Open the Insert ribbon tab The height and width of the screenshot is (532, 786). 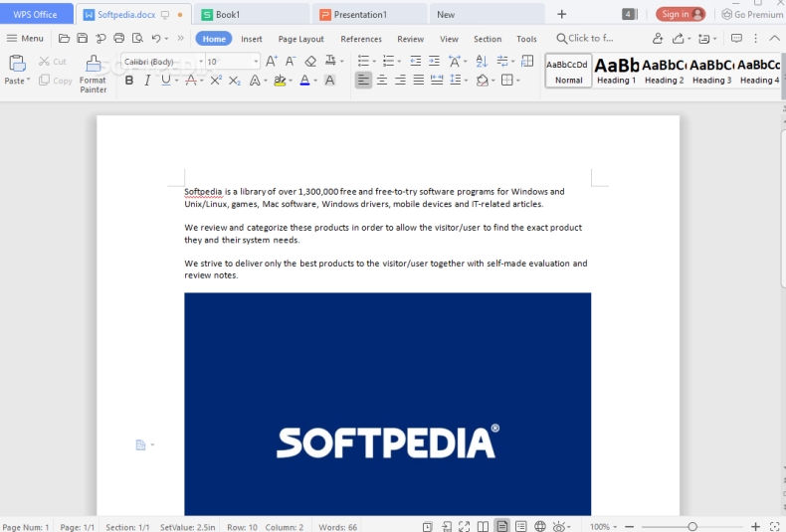tap(252, 39)
